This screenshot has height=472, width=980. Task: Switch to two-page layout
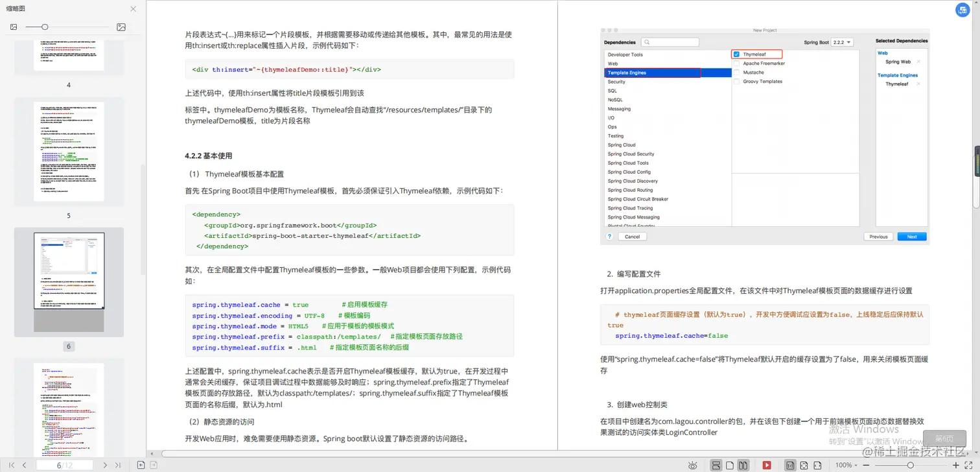(x=743, y=466)
